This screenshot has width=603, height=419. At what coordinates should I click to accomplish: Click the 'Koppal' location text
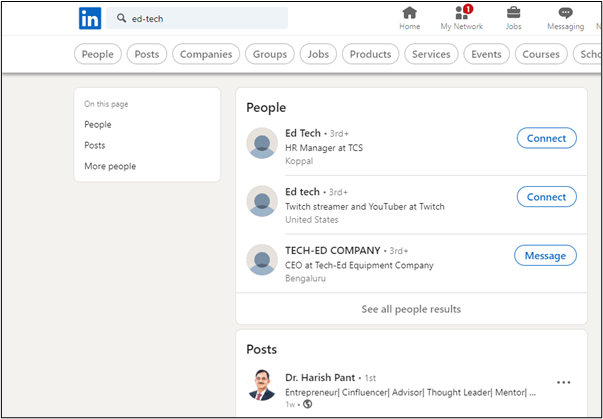point(299,161)
